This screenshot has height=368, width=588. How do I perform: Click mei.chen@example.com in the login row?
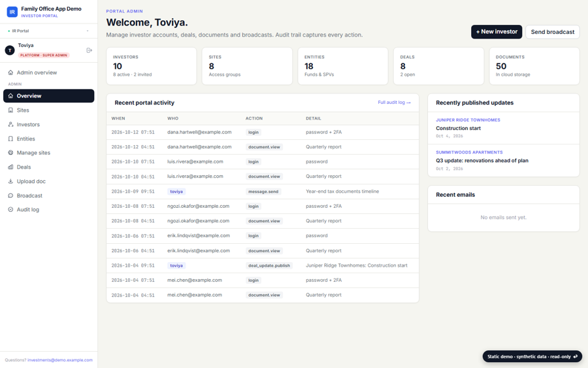194,280
